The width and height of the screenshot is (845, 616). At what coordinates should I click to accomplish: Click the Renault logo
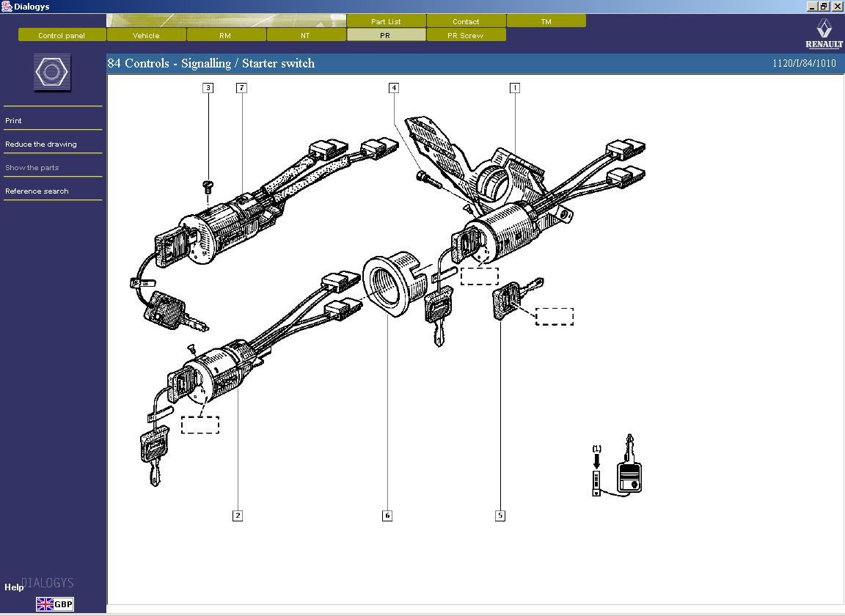click(824, 34)
